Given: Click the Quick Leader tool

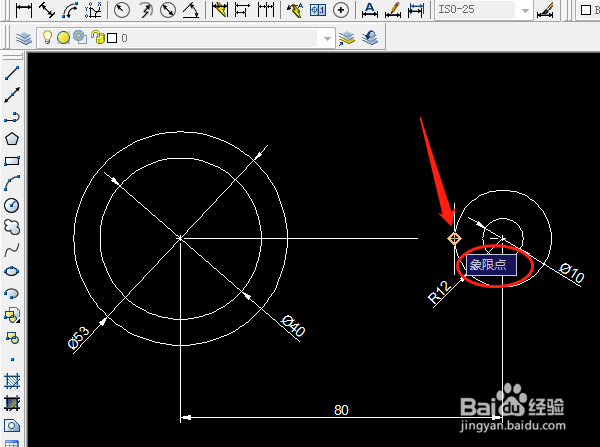Looking at the screenshot, I should pos(295,10).
